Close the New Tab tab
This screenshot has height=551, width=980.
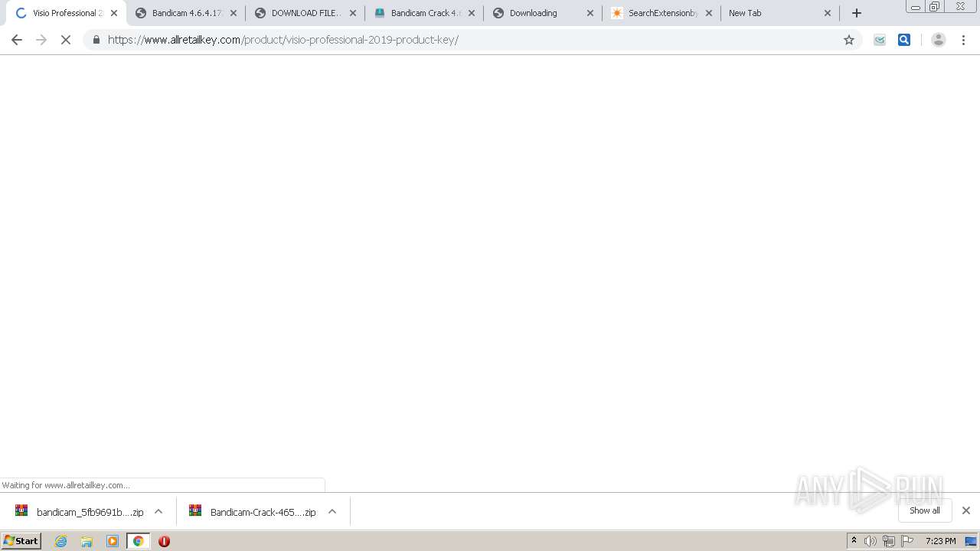[828, 13]
